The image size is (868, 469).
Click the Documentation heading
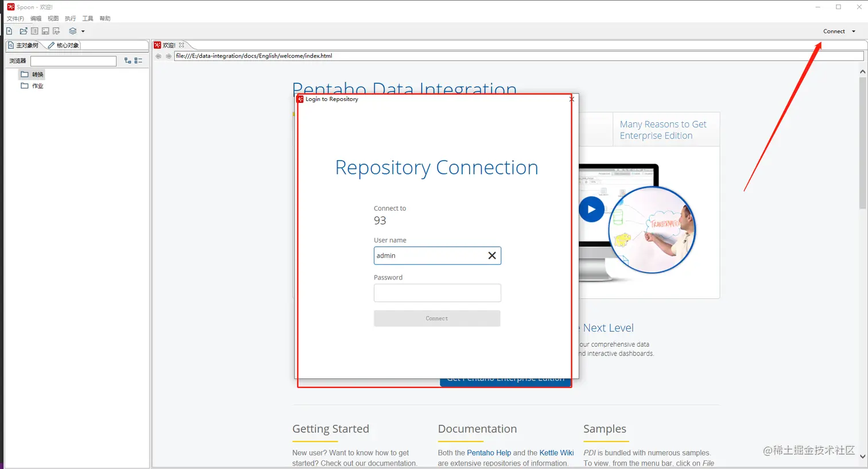(x=478, y=429)
